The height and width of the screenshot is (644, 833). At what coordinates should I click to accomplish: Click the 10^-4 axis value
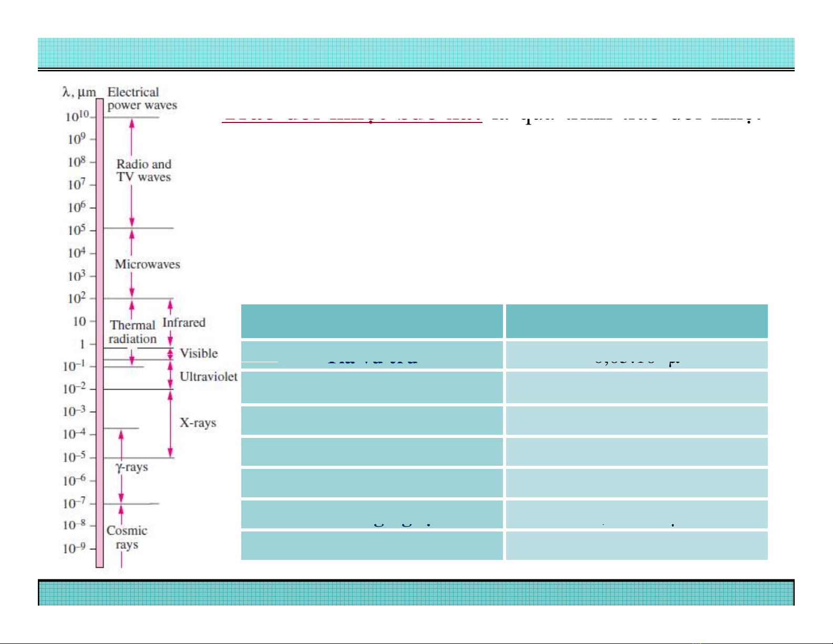pyautogui.click(x=74, y=434)
